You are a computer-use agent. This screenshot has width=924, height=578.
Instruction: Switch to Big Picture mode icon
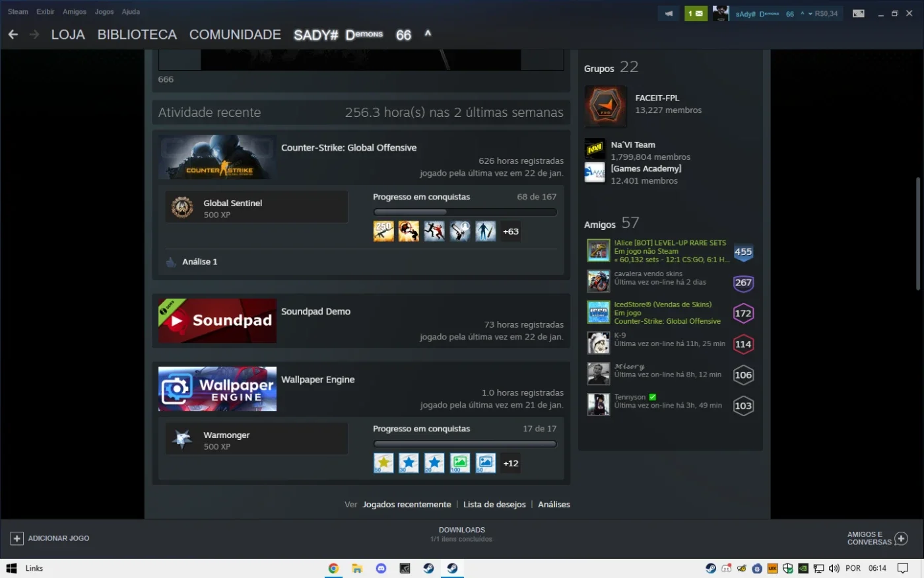point(859,13)
